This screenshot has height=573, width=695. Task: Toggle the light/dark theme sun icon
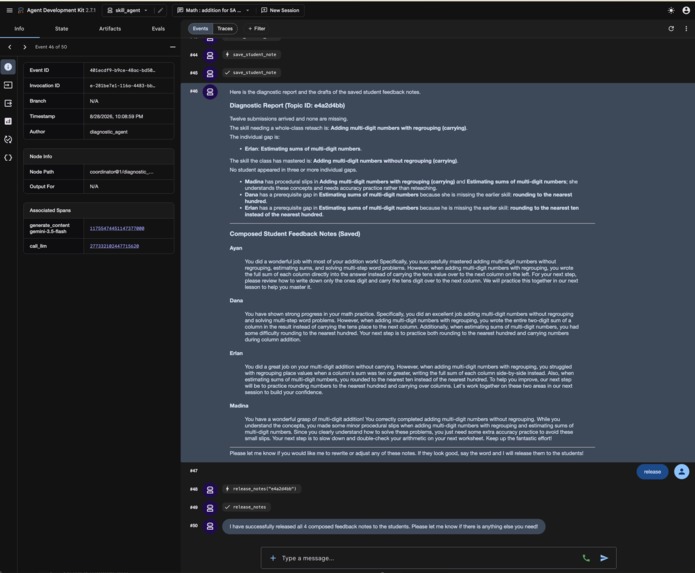tap(671, 10)
